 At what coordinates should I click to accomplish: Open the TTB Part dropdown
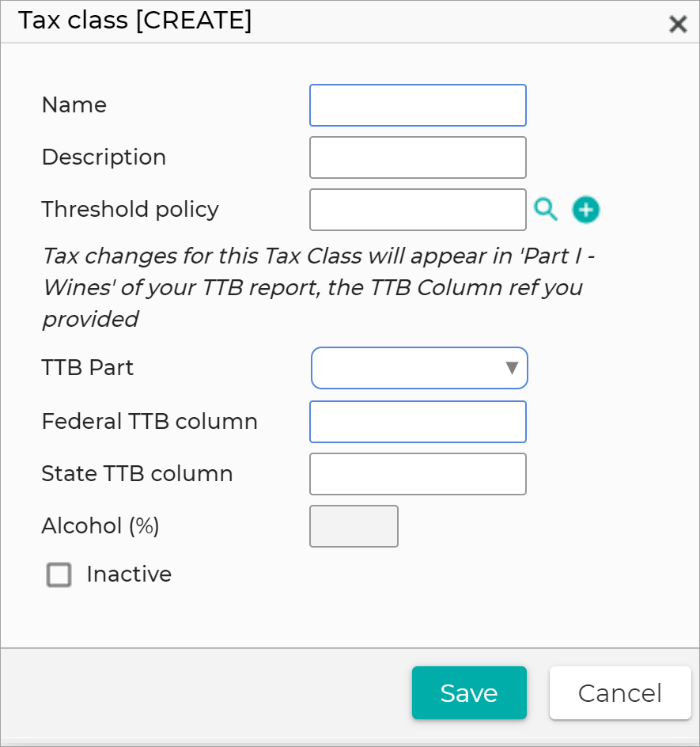[419, 368]
